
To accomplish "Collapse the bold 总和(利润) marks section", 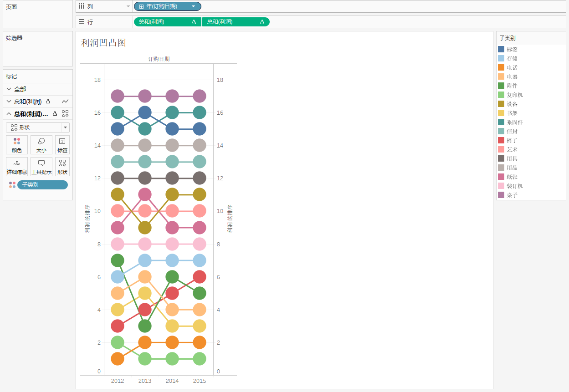I will click(9, 114).
